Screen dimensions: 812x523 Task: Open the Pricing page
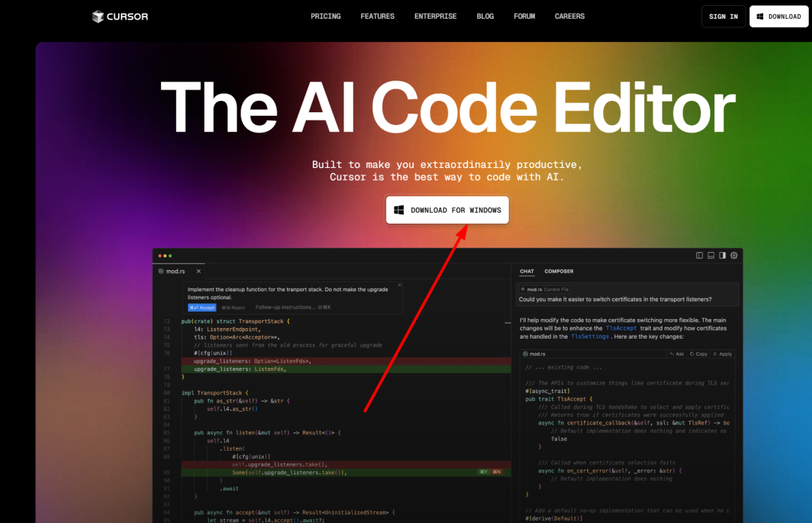point(326,17)
